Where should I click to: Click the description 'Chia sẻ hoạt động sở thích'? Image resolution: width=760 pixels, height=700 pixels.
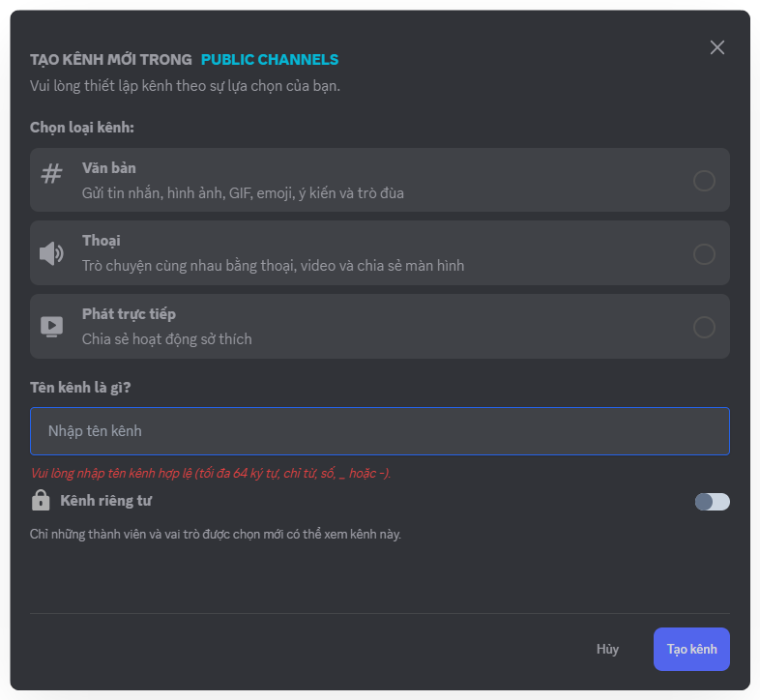coord(166,339)
